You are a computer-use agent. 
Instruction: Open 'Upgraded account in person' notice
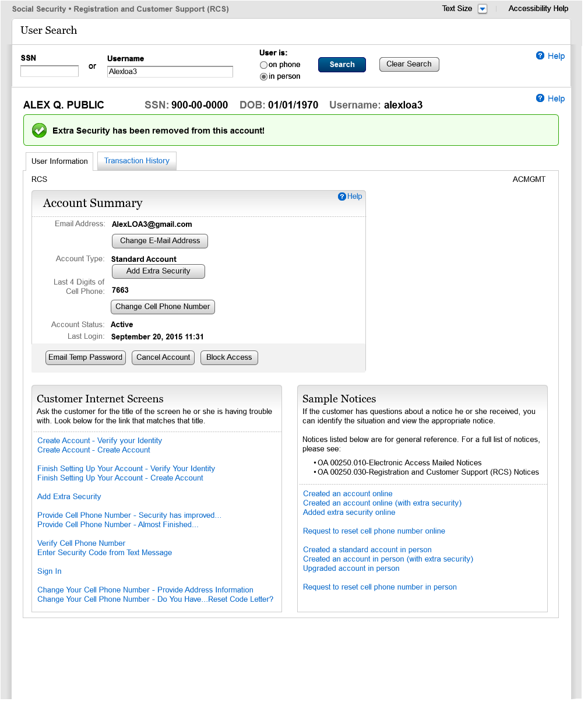point(351,569)
